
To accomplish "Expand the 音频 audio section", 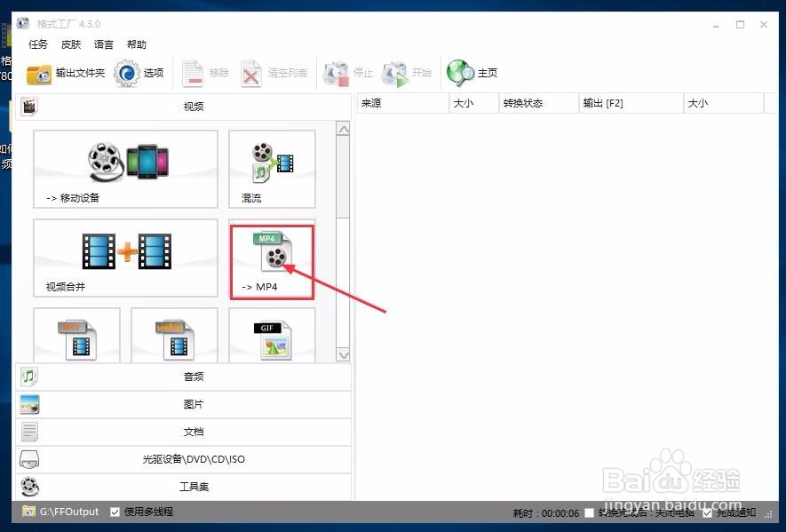I will coord(184,377).
